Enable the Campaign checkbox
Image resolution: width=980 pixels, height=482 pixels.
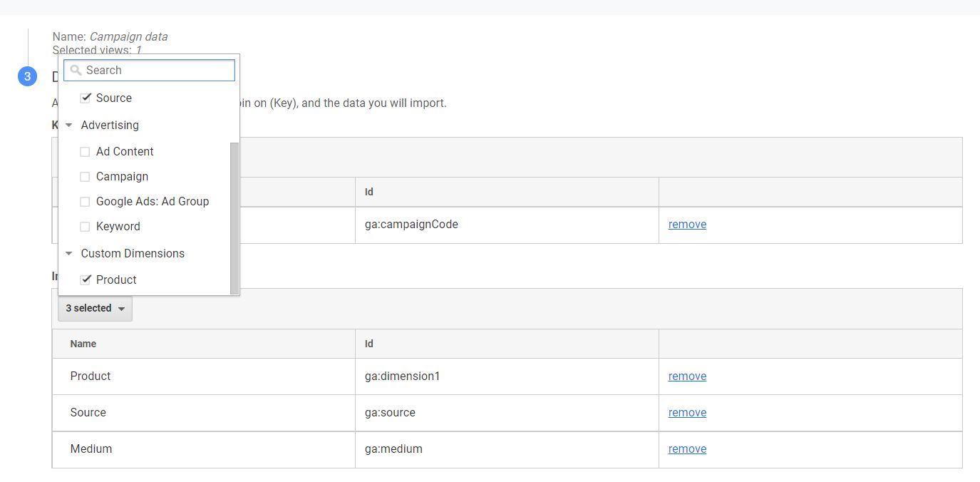coord(86,176)
